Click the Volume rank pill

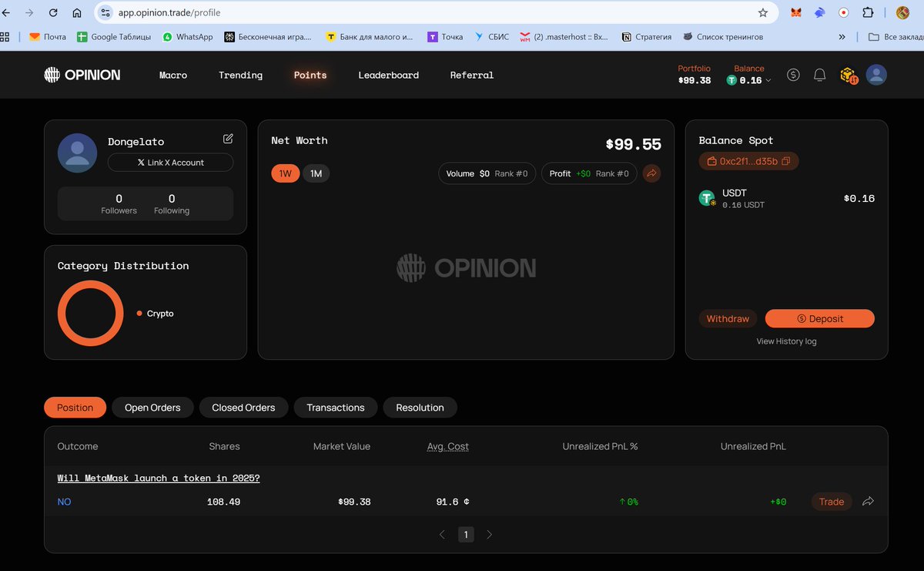(487, 173)
